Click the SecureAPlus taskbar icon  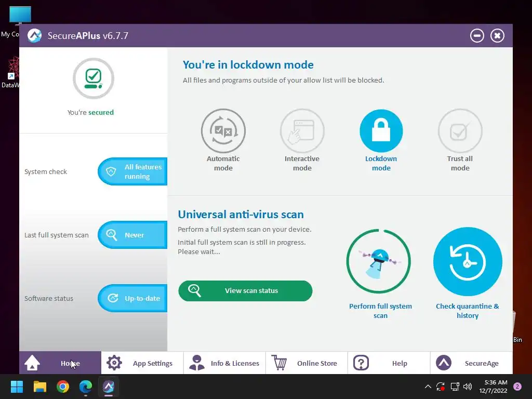point(109,387)
